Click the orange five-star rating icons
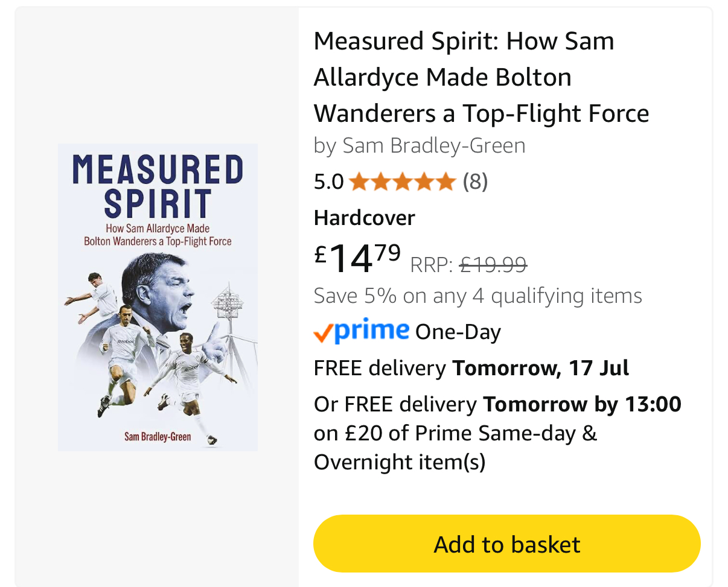 [401, 181]
